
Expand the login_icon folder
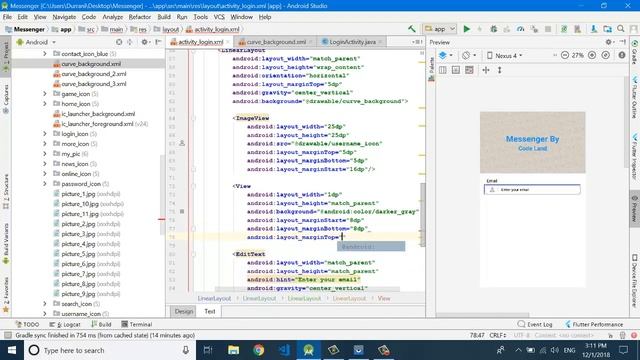pos(45,134)
